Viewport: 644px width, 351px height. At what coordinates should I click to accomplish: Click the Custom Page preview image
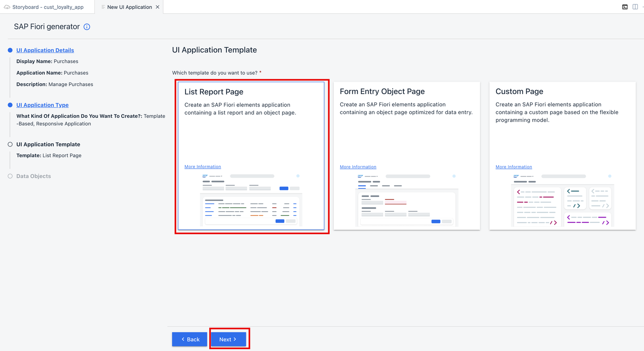pyautogui.click(x=563, y=200)
